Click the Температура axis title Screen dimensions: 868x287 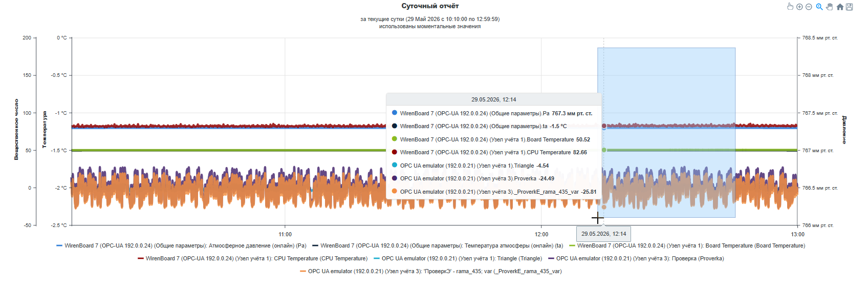pyautogui.click(x=44, y=130)
